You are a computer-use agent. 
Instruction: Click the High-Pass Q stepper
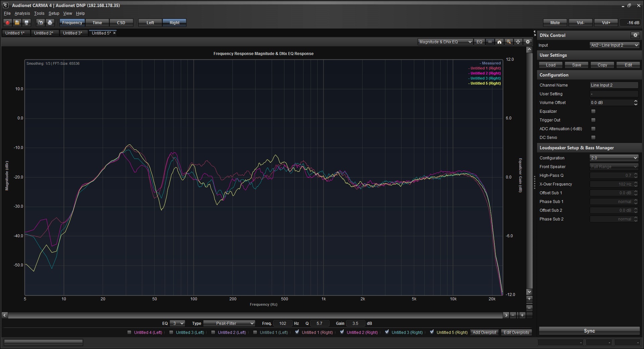[x=636, y=176]
